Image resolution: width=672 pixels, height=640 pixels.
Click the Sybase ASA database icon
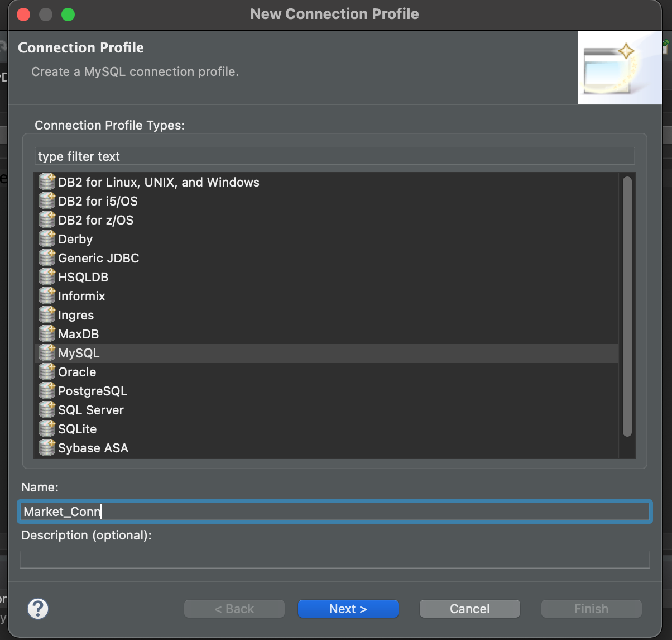[x=47, y=448]
